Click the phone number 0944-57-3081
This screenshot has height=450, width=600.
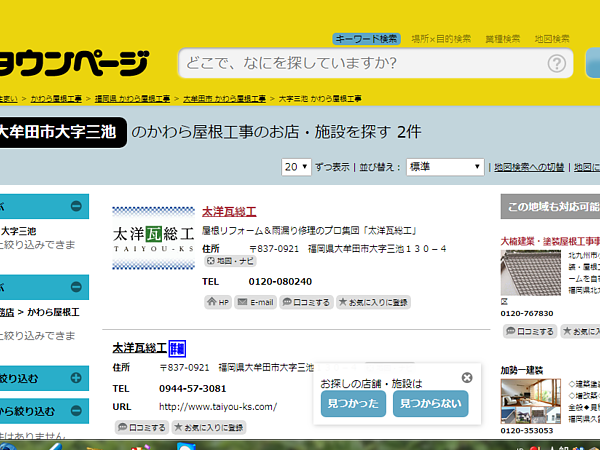point(192,388)
